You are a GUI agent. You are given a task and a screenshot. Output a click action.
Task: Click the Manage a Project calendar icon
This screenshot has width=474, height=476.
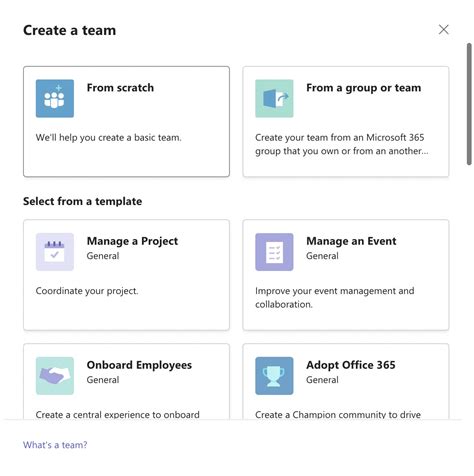tap(55, 252)
